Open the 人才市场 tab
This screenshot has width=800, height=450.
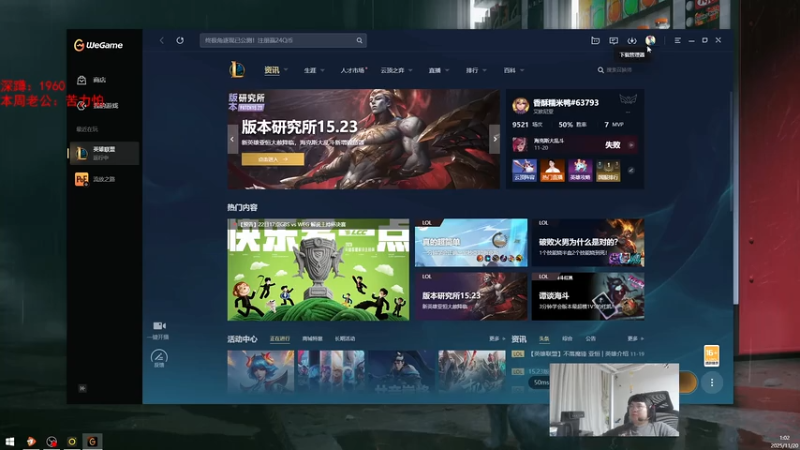(x=353, y=70)
